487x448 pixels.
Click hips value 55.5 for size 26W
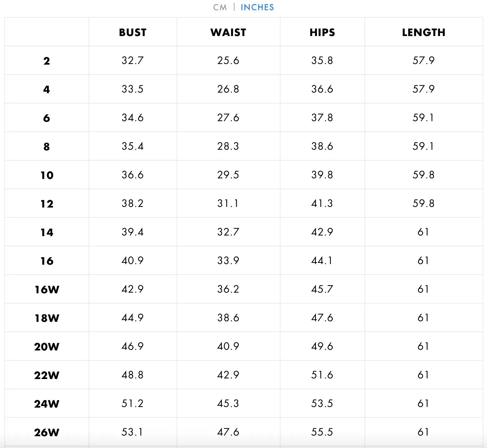coord(322,432)
